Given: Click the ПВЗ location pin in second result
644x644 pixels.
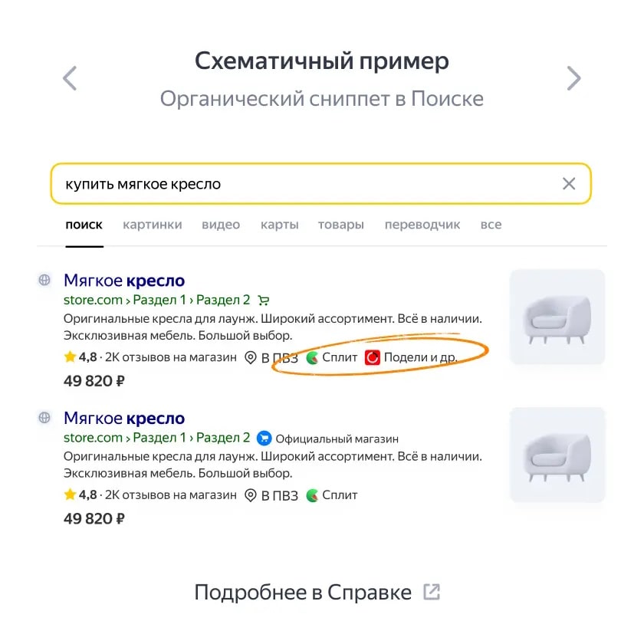Looking at the screenshot, I should (250, 495).
